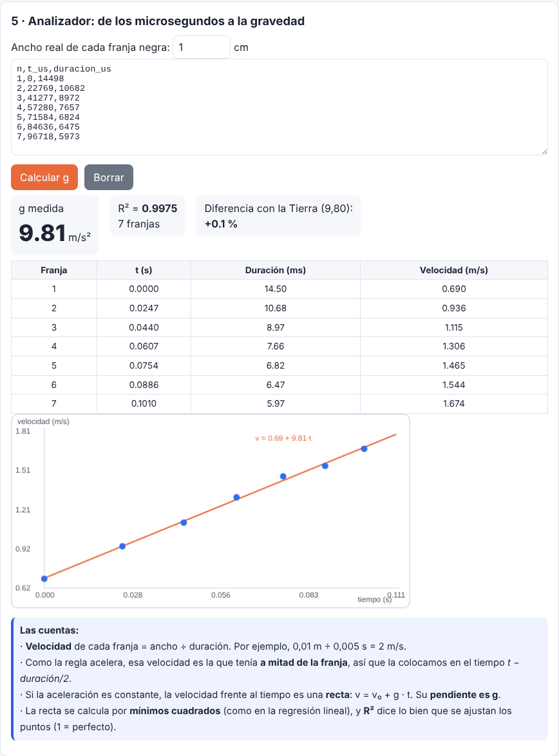This screenshot has height=756, width=559.
Task: Click time cell 0.0247 in the table
Action: click(x=144, y=308)
